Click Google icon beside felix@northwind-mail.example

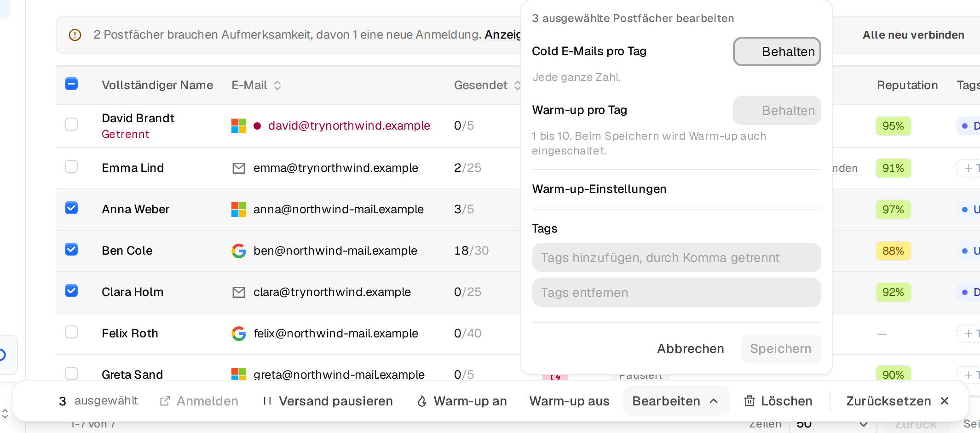[x=239, y=334]
